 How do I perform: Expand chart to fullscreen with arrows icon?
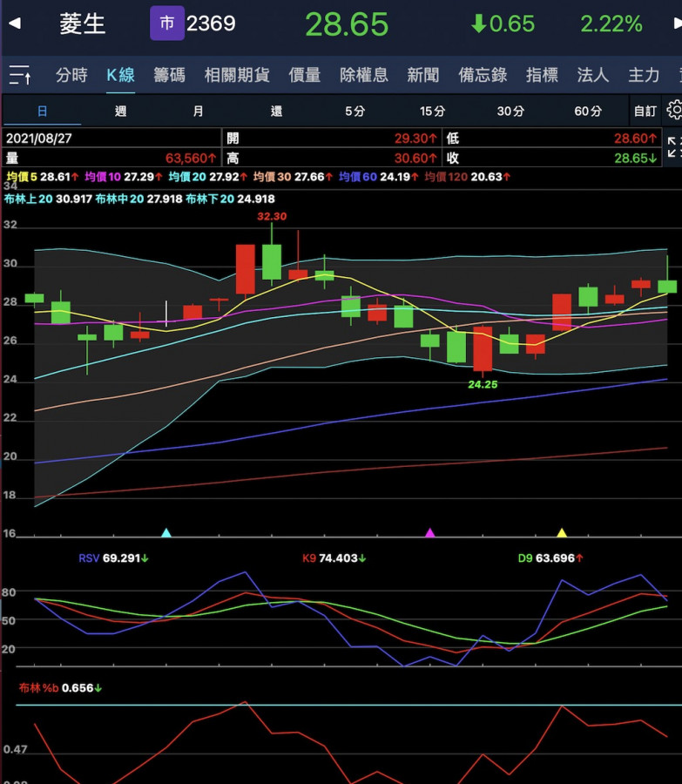[673, 147]
